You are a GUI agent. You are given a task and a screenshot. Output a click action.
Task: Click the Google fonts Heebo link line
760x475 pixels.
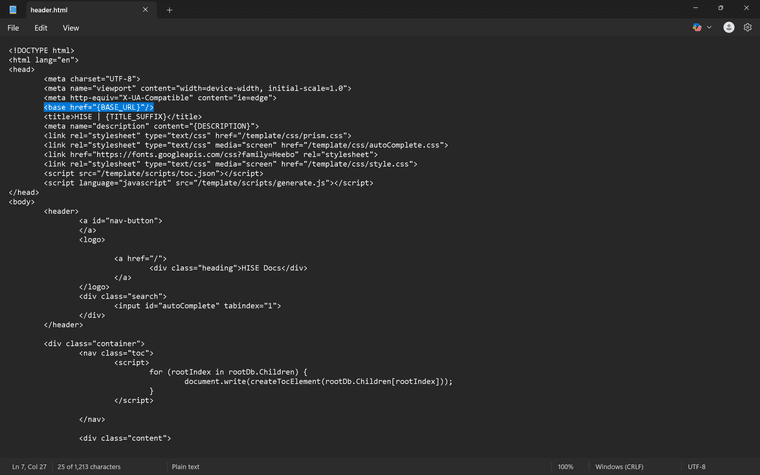tap(211, 155)
